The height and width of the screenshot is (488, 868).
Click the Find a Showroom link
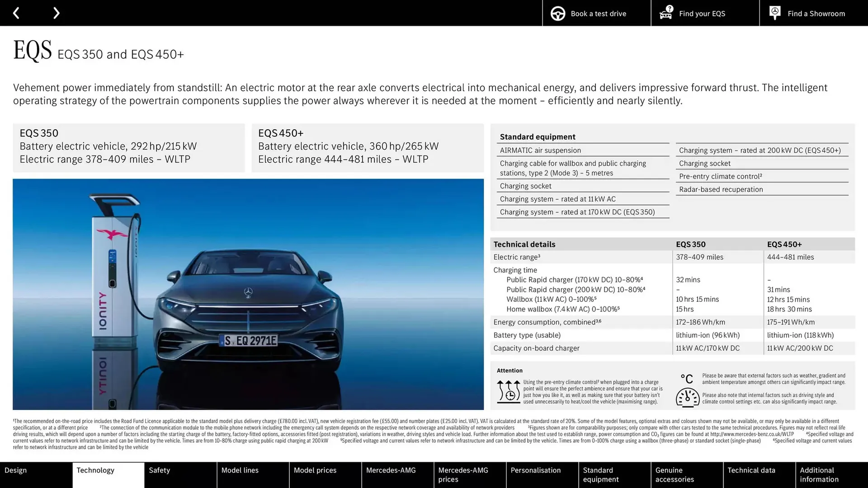(x=816, y=13)
